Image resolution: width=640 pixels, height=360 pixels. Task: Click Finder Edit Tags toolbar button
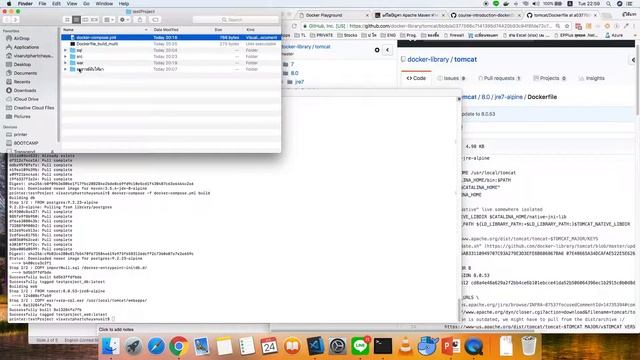click(155, 20)
